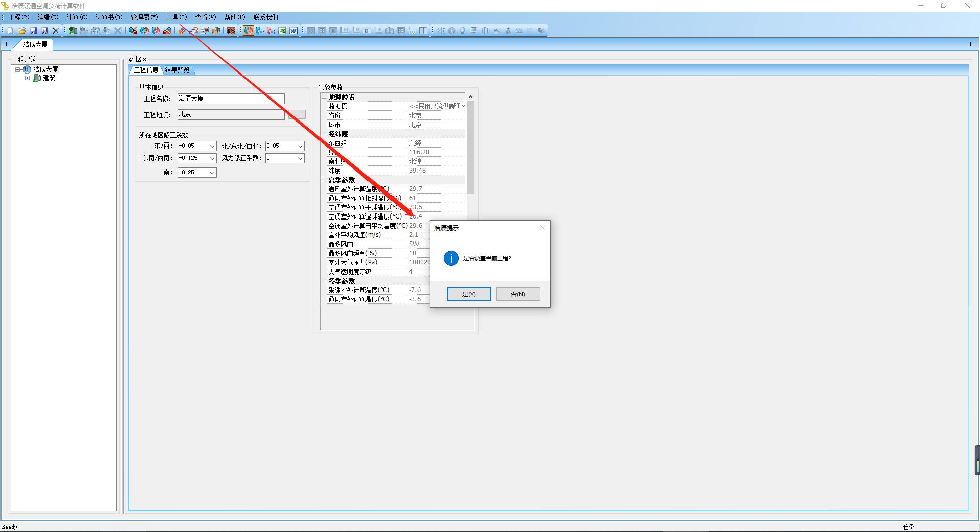
Task: Click 否(N) in the prompt dialog
Action: click(x=518, y=294)
